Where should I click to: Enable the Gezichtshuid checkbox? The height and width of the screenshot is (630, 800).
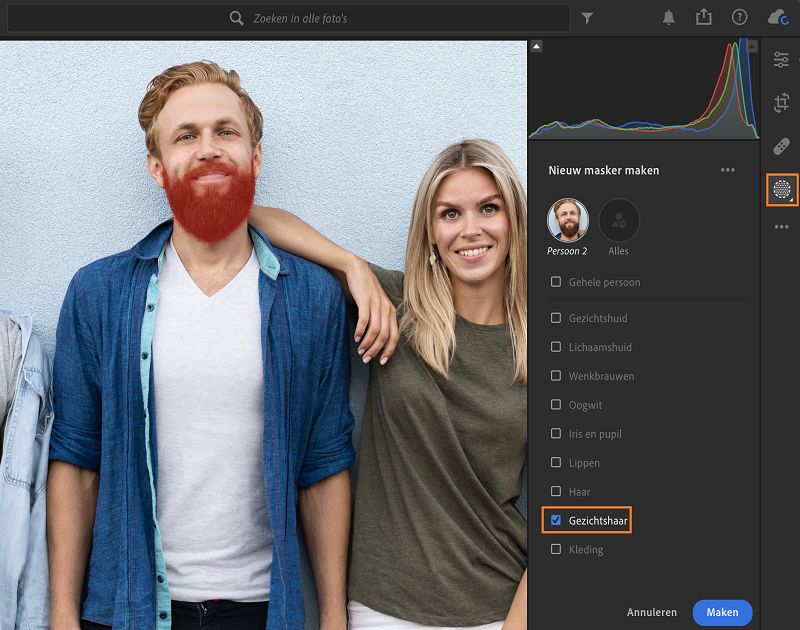[x=556, y=318]
